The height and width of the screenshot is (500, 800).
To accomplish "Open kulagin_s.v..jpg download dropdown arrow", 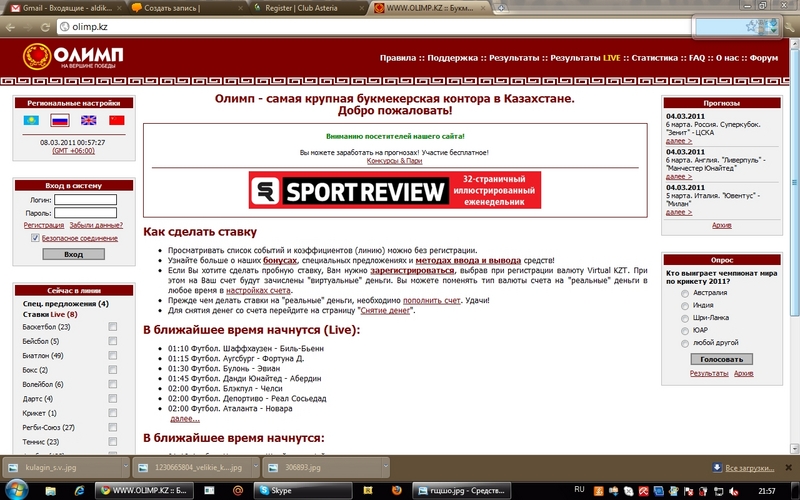I will [x=126, y=467].
